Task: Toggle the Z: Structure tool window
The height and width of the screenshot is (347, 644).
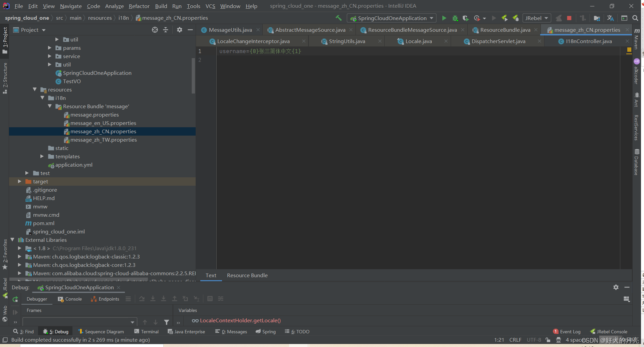Action: (x=5, y=78)
